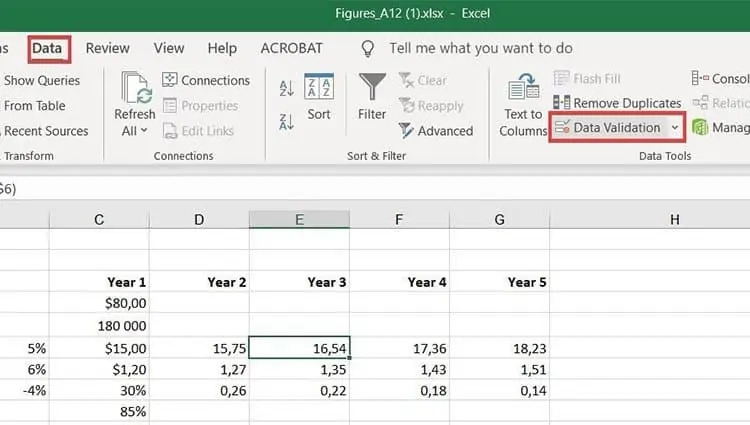The width and height of the screenshot is (750, 425).
Task: Open the View ribbon tab
Action: 169,48
